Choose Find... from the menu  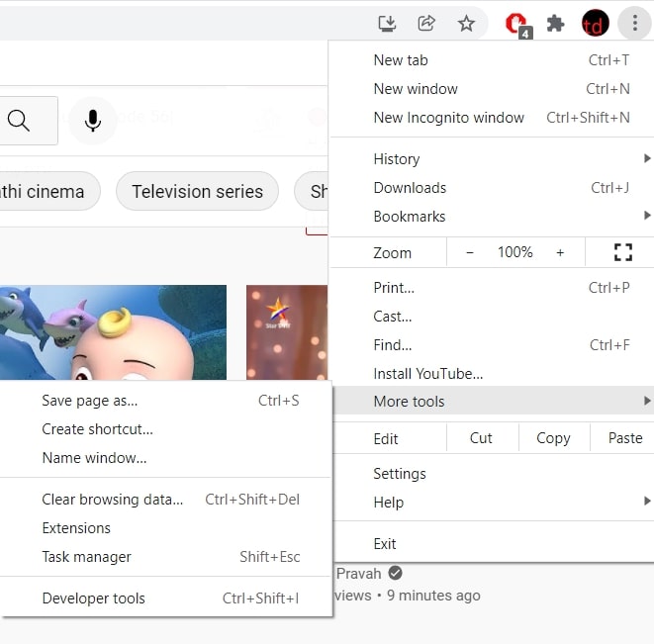click(x=492, y=345)
